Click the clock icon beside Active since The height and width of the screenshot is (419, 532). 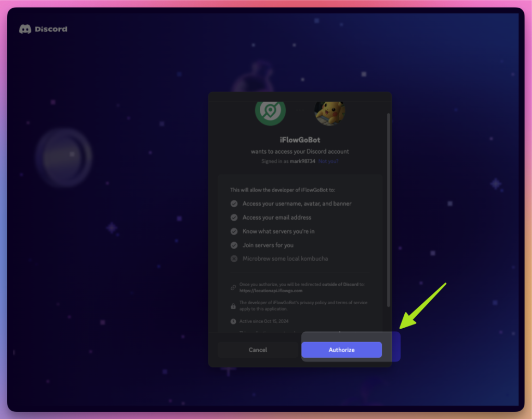(x=233, y=321)
